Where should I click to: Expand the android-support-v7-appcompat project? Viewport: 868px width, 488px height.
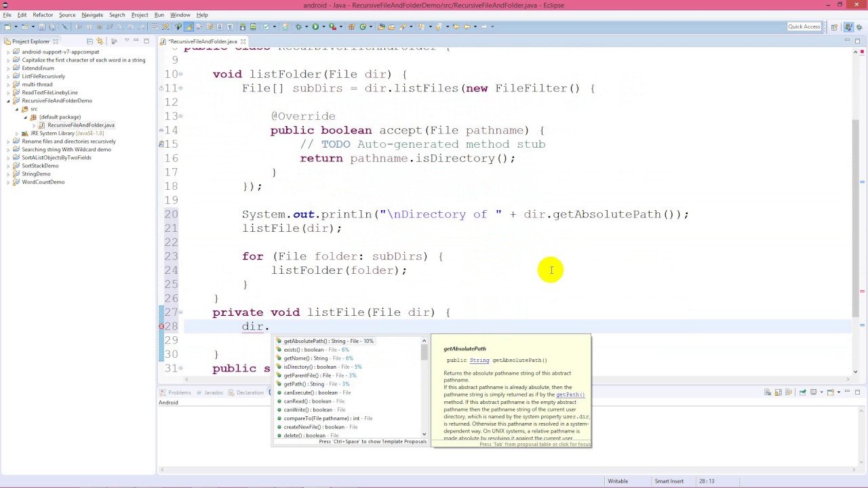[x=8, y=52]
